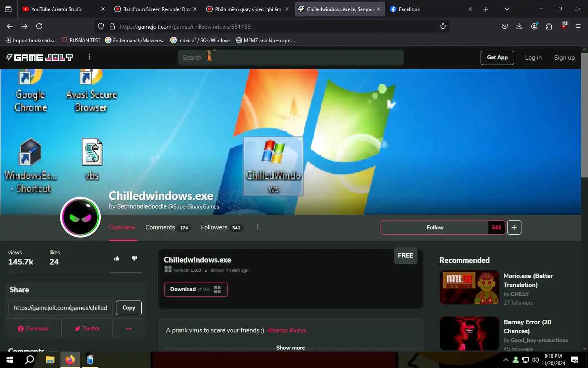Like the game with thumbs up icon
588x368 pixels.
click(117, 258)
